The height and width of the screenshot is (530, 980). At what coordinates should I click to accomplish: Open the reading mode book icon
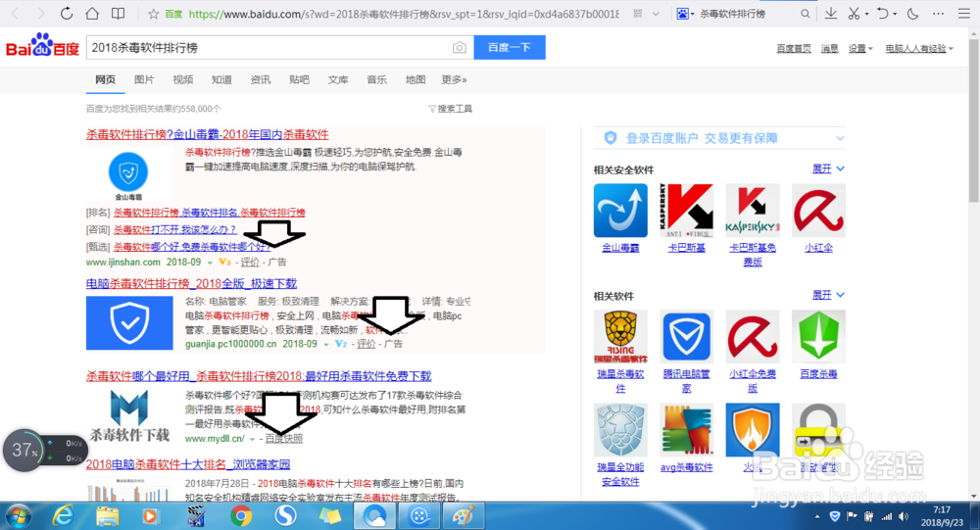pyautogui.click(x=118, y=13)
